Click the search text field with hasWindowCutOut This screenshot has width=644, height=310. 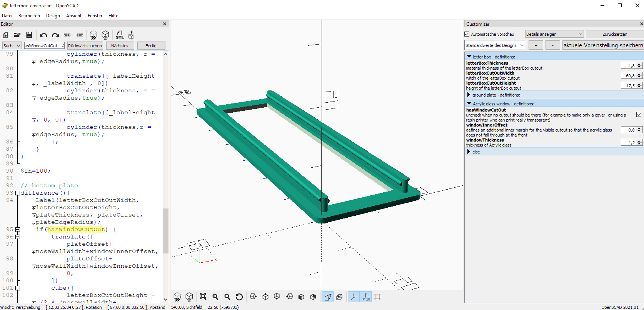coord(44,45)
